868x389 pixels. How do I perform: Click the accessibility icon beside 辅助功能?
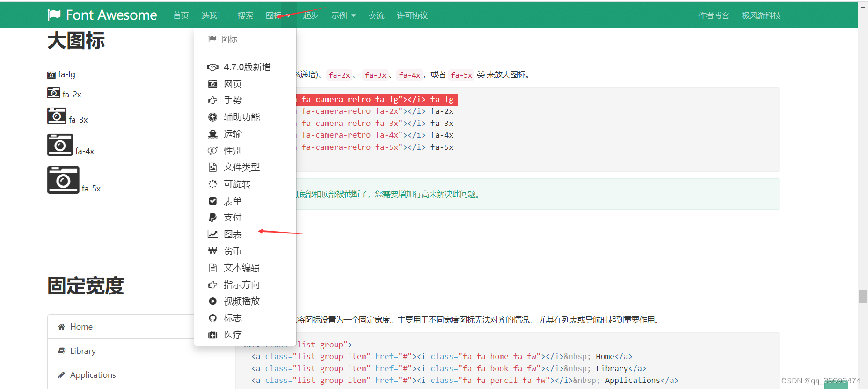point(212,117)
